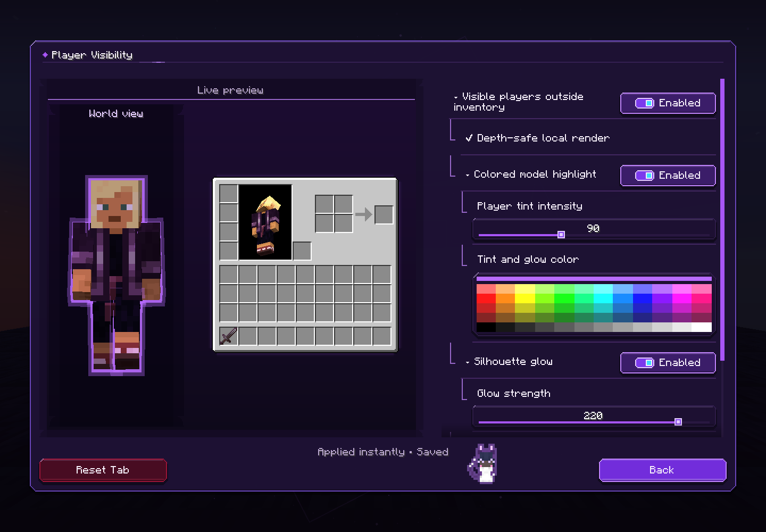Pick the black swatch in the palette
766x532 pixels.
click(486, 327)
